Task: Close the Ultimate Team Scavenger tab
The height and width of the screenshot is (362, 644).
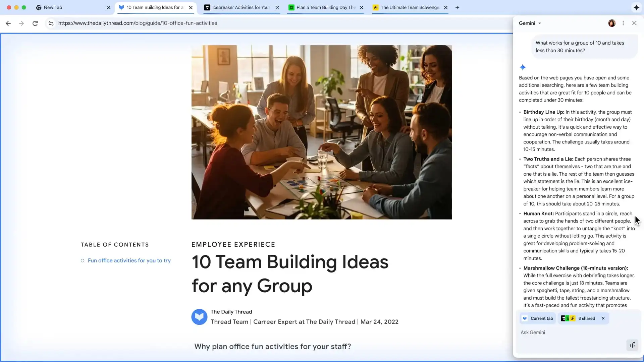Action: click(x=446, y=7)
